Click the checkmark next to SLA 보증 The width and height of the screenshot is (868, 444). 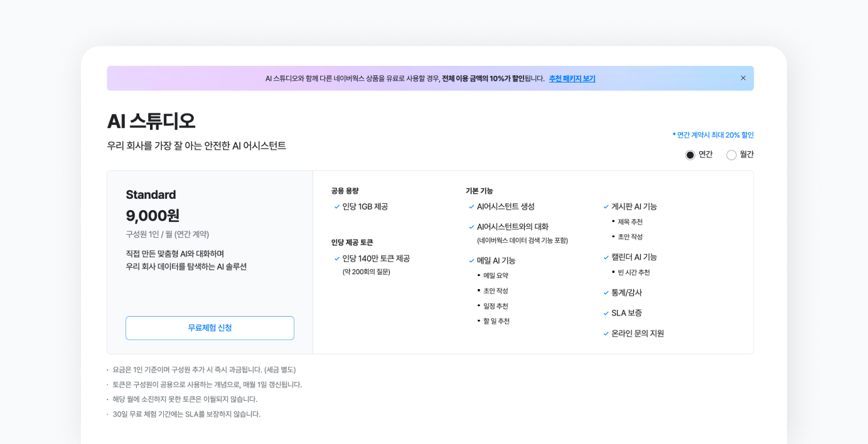pos(606,313)
